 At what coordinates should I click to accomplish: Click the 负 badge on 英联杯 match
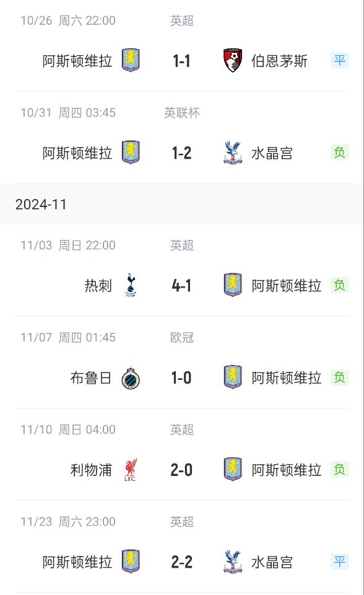(x=339, y=152)
